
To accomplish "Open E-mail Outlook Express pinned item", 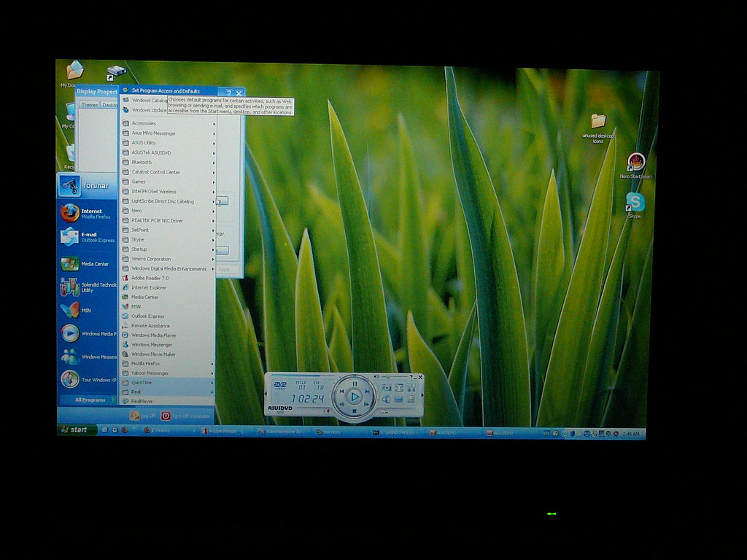I will tap(88, 237).
